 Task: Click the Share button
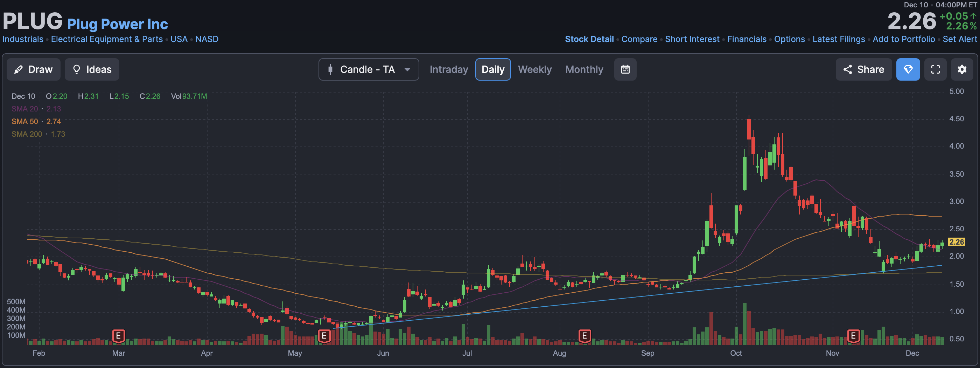(863, 69)
